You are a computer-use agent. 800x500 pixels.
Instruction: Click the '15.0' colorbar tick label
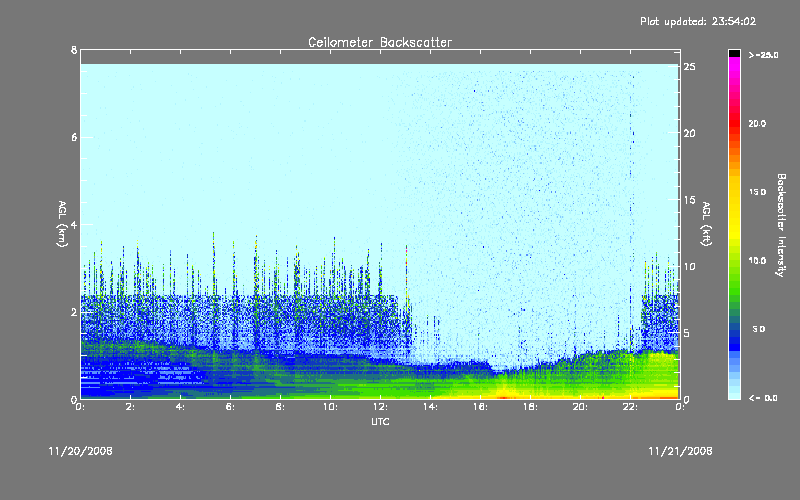coord(757,192)
